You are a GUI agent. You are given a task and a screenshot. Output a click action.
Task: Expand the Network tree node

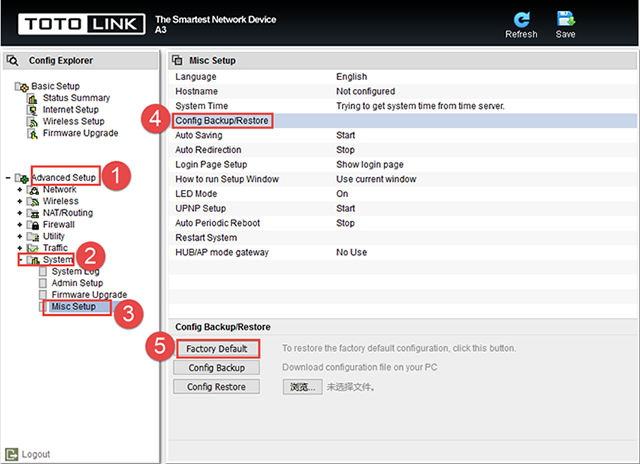tap(20, 190)
